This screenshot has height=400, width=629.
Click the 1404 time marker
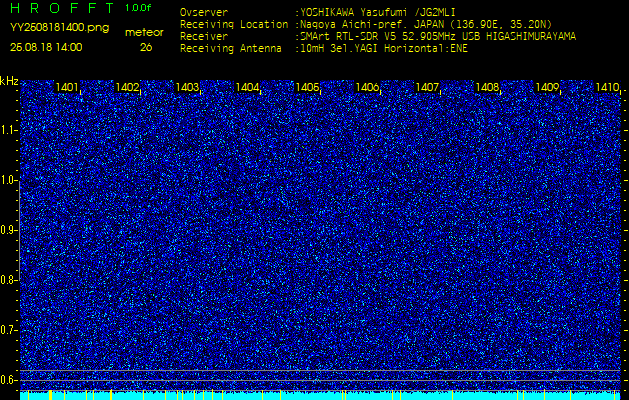[x=248, y=87]
